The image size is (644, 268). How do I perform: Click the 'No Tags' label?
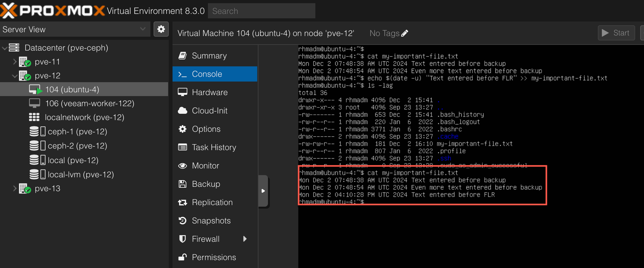(385, 33)
